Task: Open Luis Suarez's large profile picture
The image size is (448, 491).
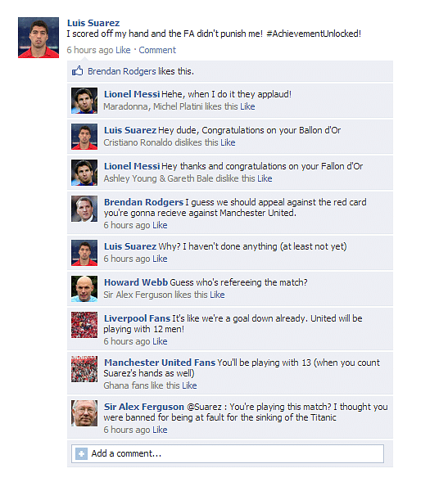Action: (38, 38)
